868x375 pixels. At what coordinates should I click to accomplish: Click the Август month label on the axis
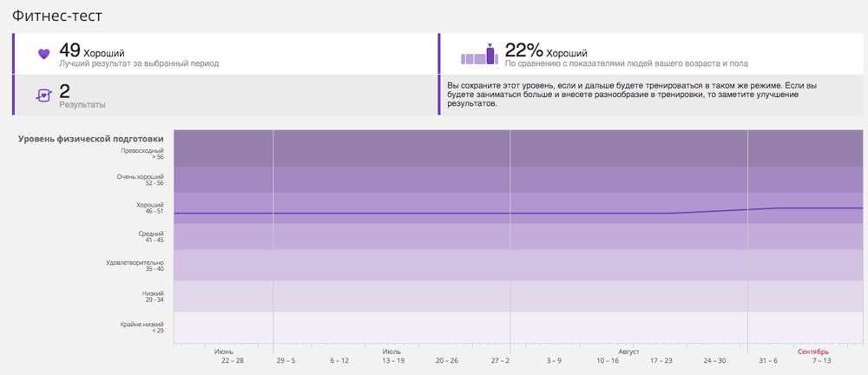[628, 352]
